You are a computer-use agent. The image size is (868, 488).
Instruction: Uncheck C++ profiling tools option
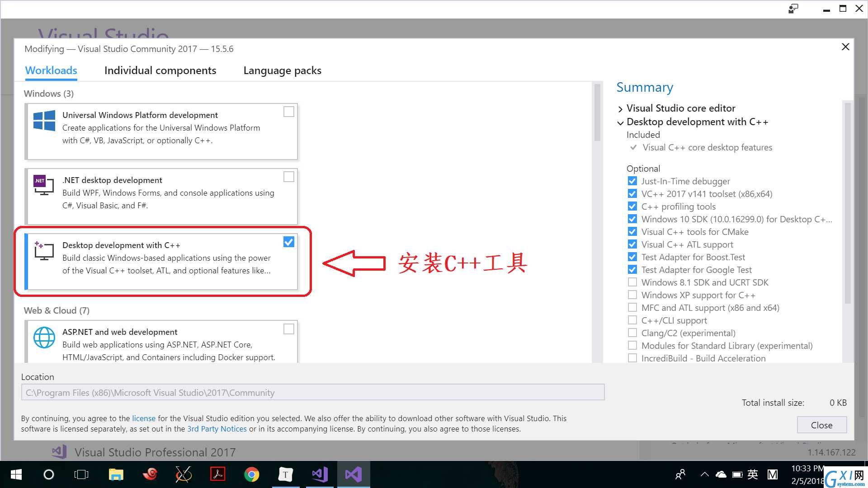(x=632, y=206)
